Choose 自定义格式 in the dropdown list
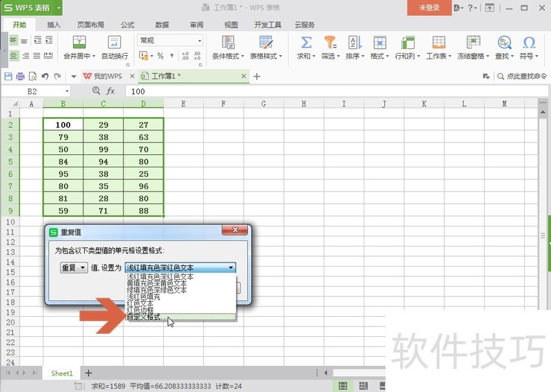Image resolution: width=551 pixels, height=392 pixels. coord(180,317)
